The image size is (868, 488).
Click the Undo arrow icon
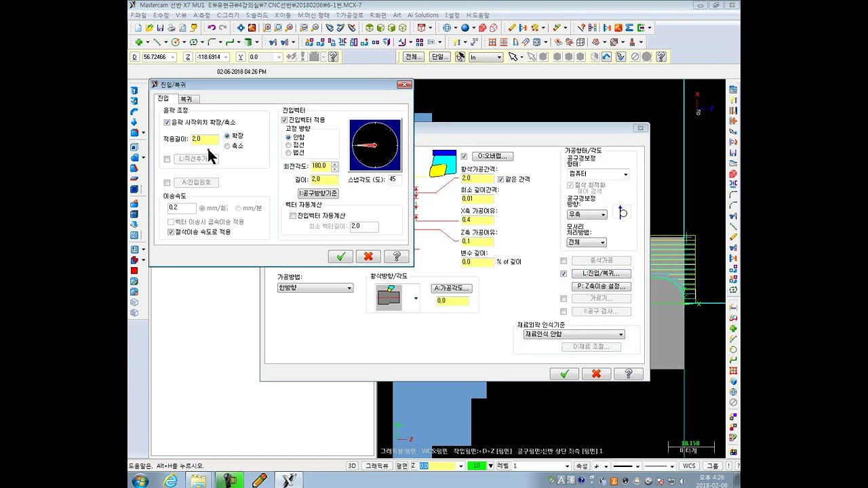click(212, 28)
